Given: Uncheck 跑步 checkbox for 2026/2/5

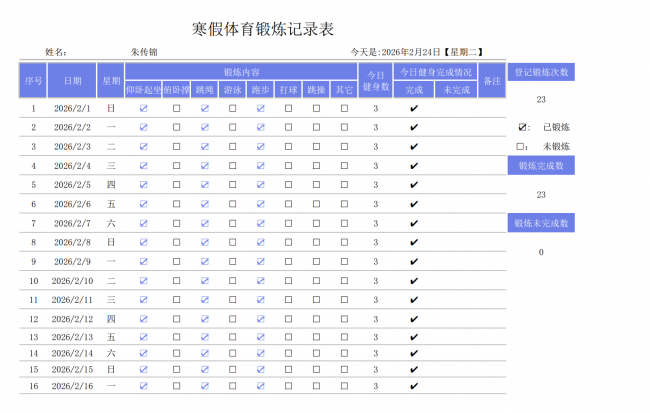Looking at the screenshot, I should pyautogui.click(x=260, y=184).
